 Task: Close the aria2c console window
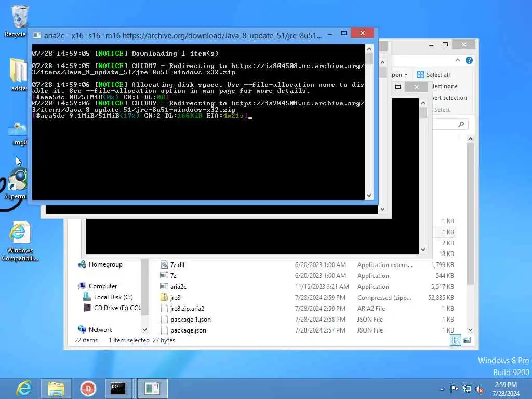(363, 33)
